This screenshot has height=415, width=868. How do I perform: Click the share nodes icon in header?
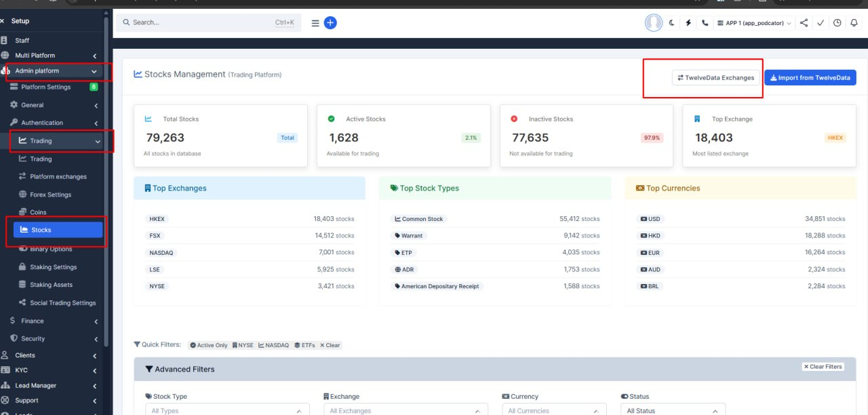pos(804,22)
